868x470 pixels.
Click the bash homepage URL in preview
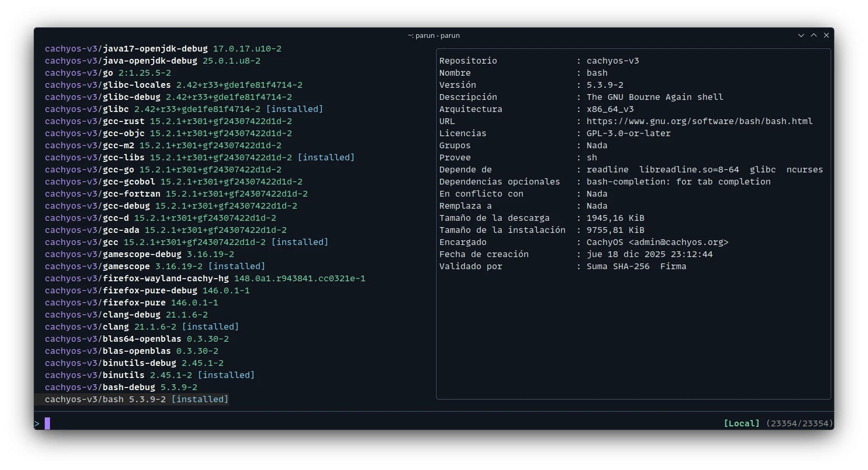[700, 121]
